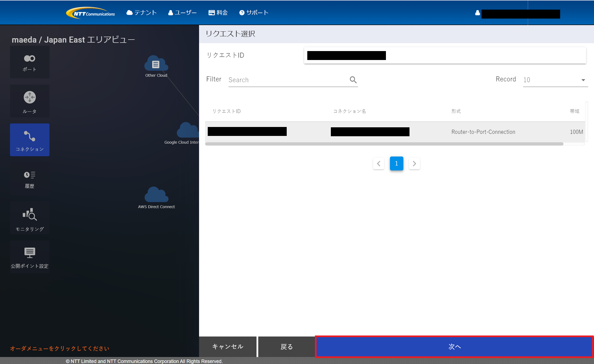Select the ルータ (Router) sidebar icon
The width and height of the screenshot is (594, 364).
point(30,101)
